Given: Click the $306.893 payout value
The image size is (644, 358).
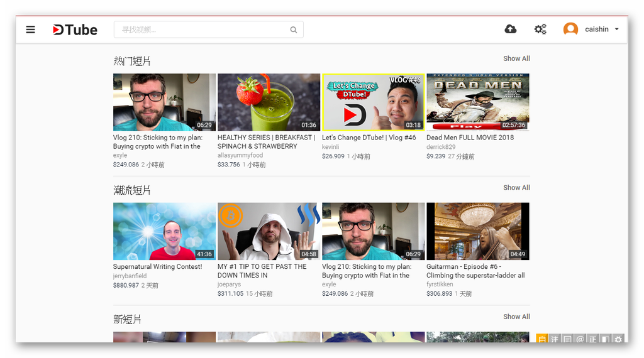Looking at the screenshot, I should pyautogui.click(x=440, y=293).
